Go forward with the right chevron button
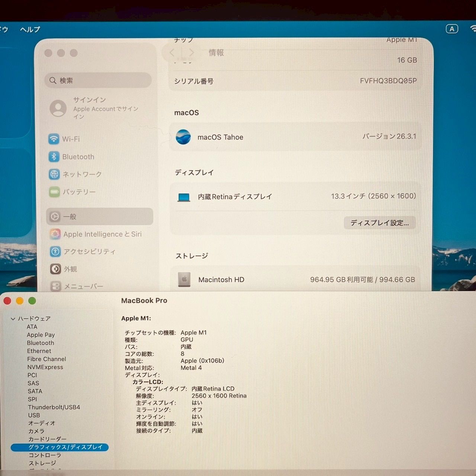 coord(191,52)
